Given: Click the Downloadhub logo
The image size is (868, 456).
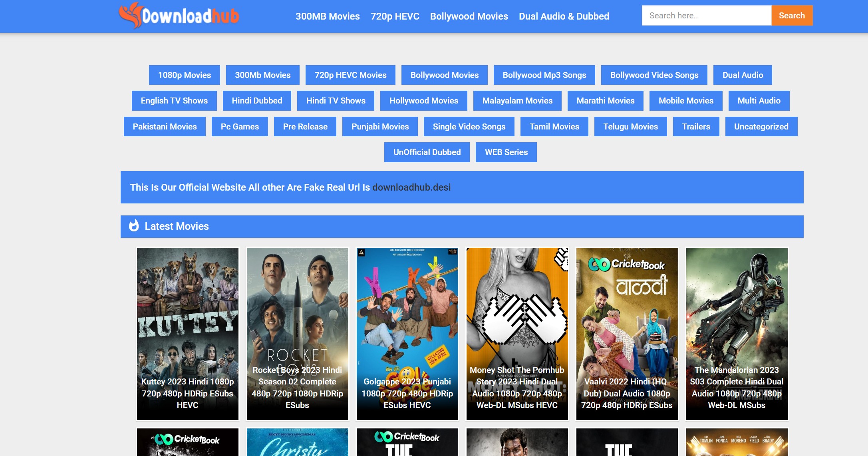Looking at the screenshot, I should 179,16.
